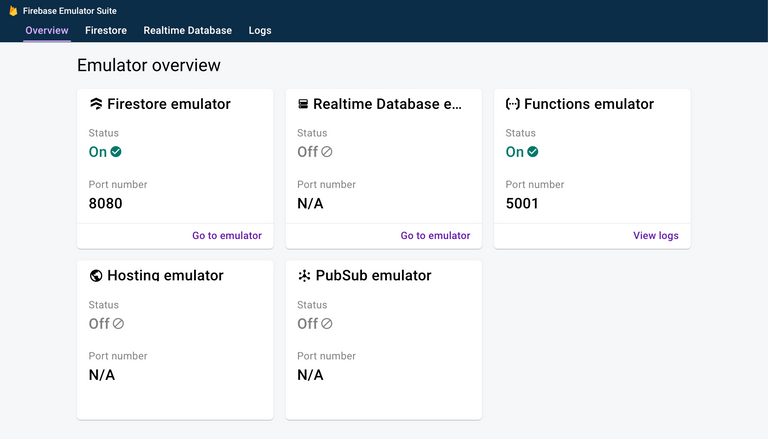Open the Firestore tab
768x439 pixels.
click(x=106, y=30)
